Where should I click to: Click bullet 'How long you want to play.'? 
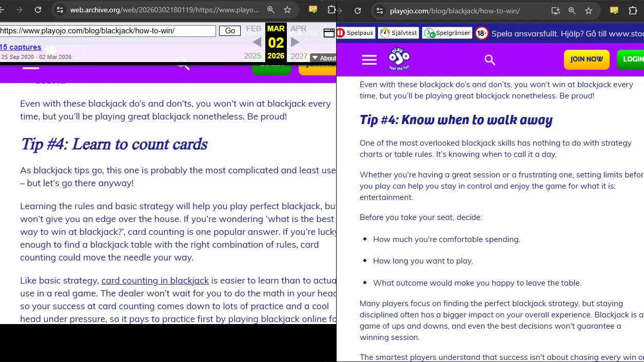coord(423,261)
